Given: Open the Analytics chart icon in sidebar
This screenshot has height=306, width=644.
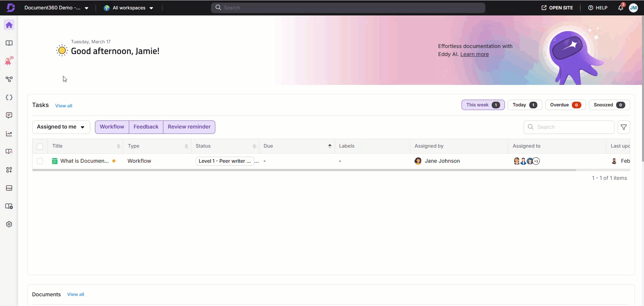Looking at the screenshot, I should coord(9,134).
